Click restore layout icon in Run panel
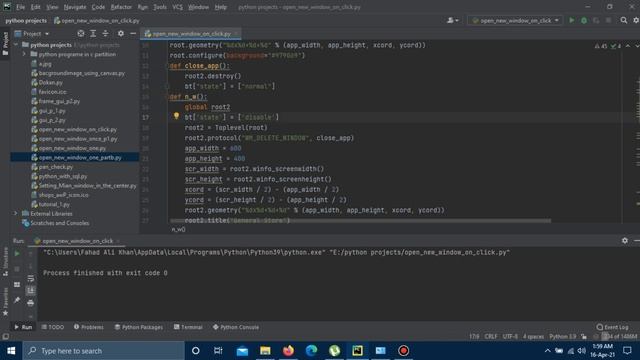Image resolution: width=640 pixels, height=360 pixels. pos(17,284)
